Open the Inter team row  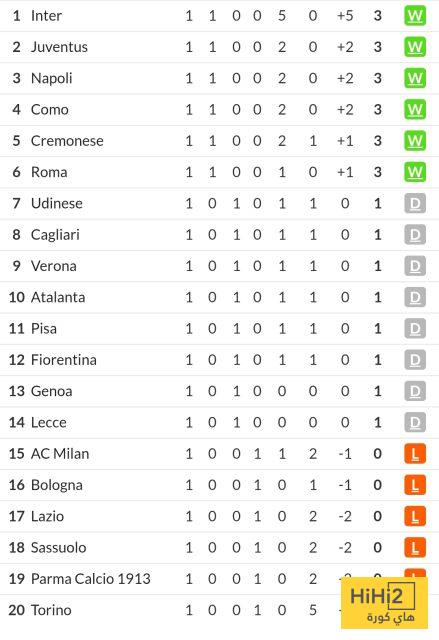220,16
